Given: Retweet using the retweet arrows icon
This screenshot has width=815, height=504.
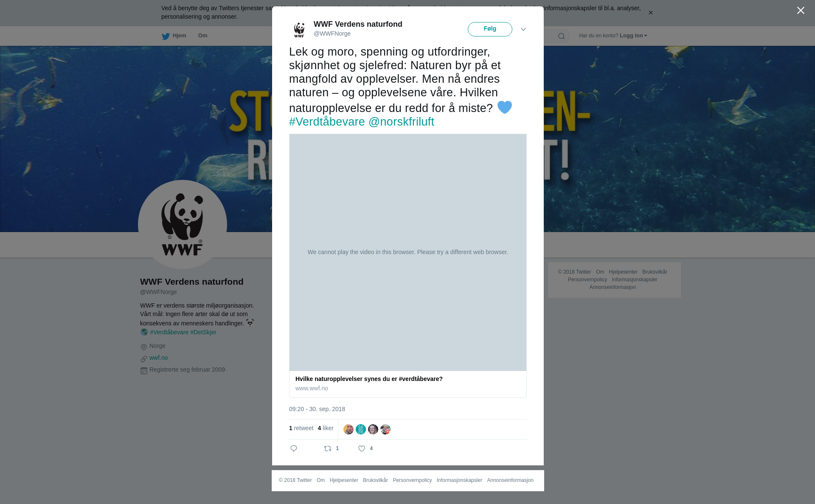Looking at the screenshot, I should point(328,448).
